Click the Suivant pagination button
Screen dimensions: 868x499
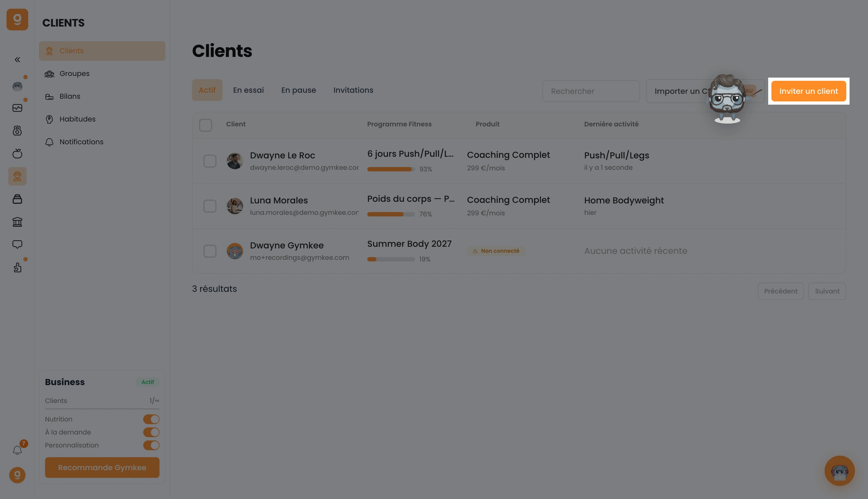click(x=827, y=291)
